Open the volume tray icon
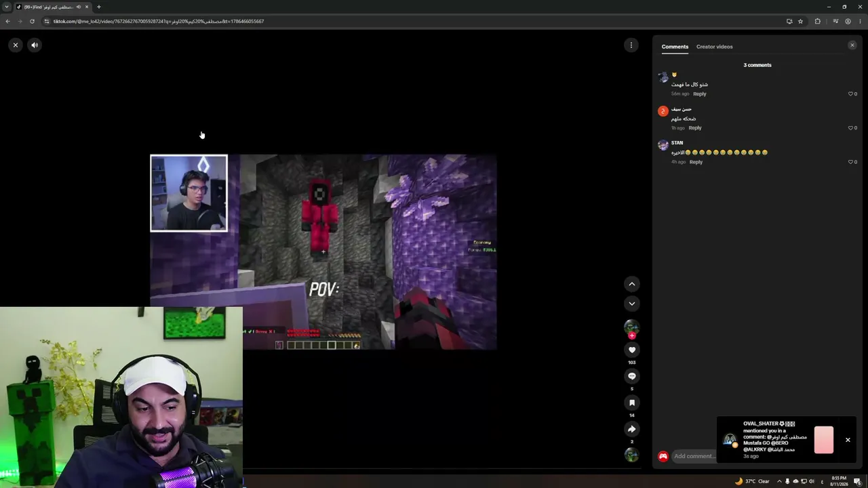Screen dimensions: 868x488 click(812, 481)
